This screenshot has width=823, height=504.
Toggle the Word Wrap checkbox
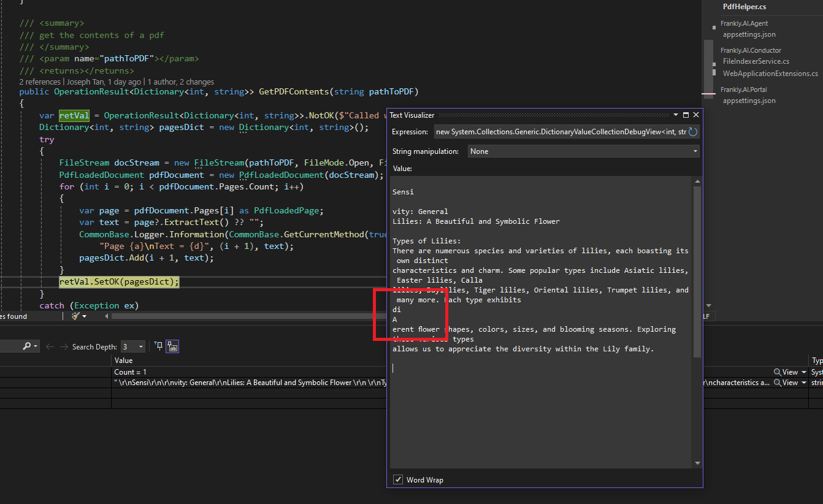(398, 479)
